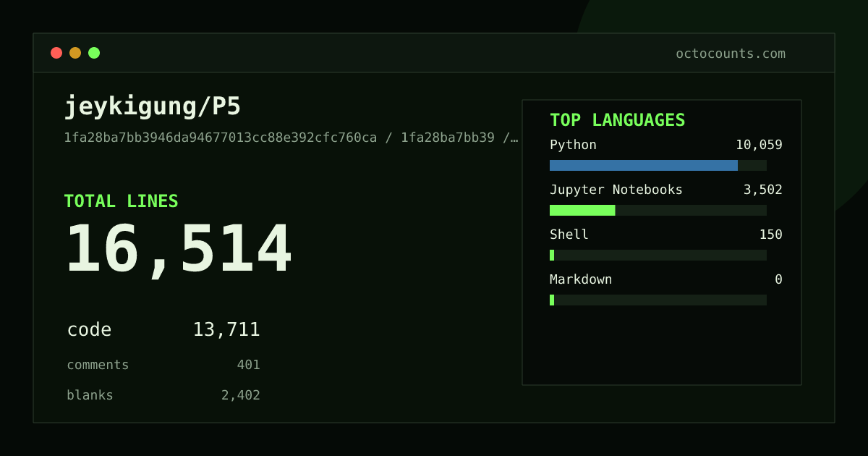Viewport: 868px width, 456px height.
Task: Click the blanks row label
Action: coord(90,395)
